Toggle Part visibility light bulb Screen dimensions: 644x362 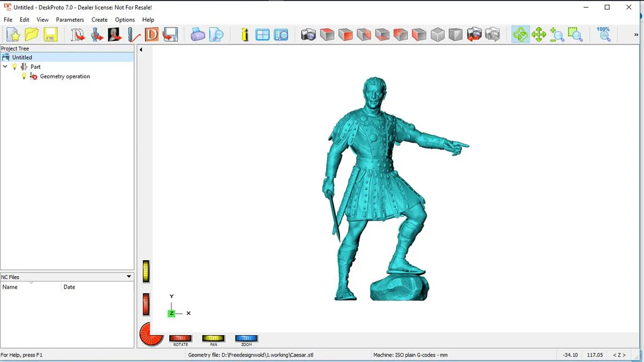[x=14, y=67]
